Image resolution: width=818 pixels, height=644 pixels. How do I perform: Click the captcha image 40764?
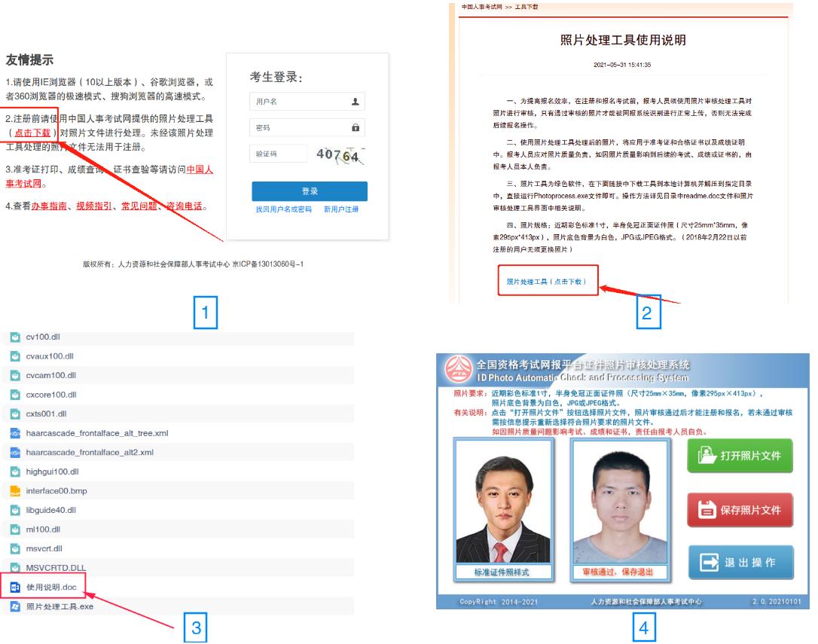pos(339,155)
